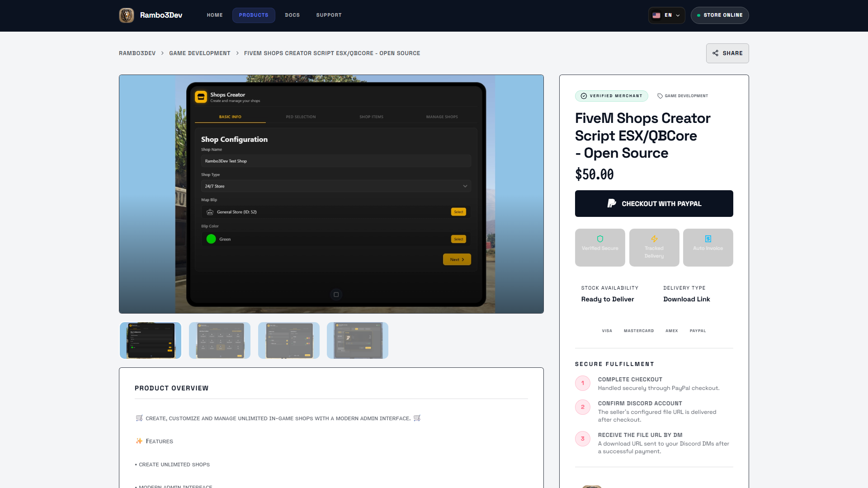Image resolution: width=868 pixels, height=488 pixels.
Task: Checkout with PayPal
Action: (654, 203)
